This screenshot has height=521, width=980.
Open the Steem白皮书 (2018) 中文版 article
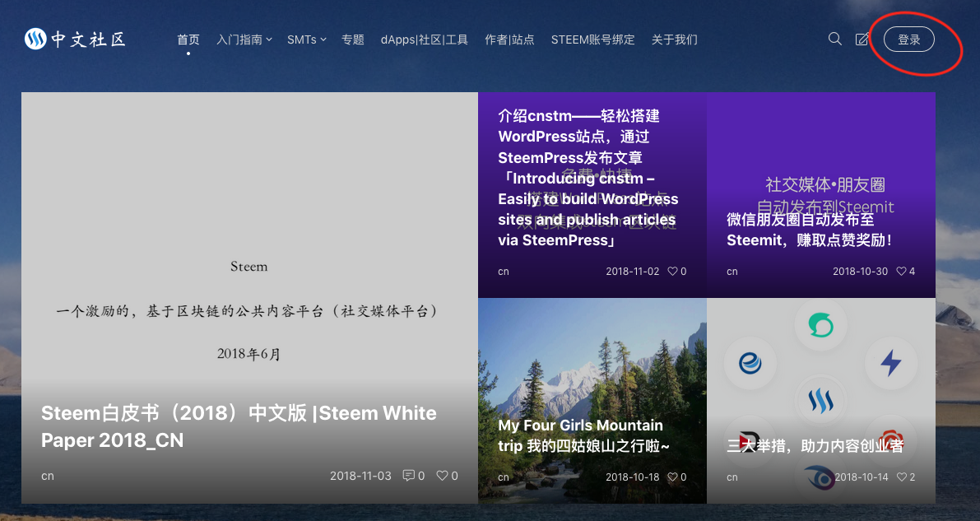pyautogui.click(x=239, y=426)
